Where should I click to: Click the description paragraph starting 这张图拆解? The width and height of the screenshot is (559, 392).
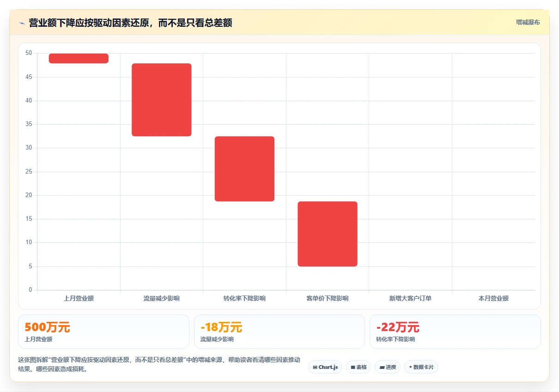click(x=159, y=365)
